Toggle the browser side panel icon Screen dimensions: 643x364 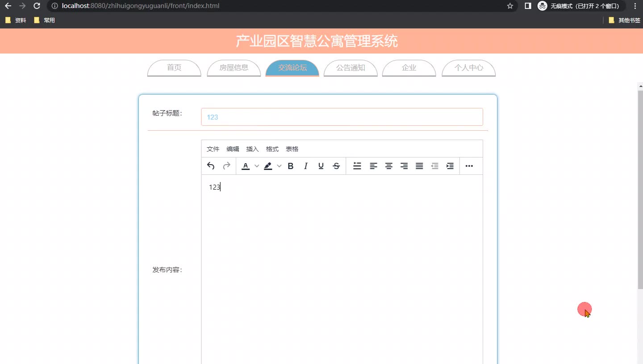pyautogui.click(x=528, y=6)
